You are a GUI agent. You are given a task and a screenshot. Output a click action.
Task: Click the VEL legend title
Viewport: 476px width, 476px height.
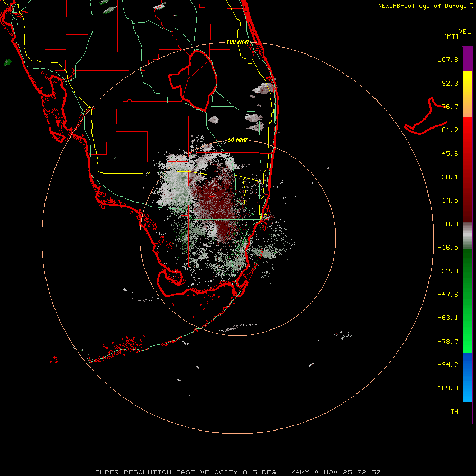(x=464, y=32)
